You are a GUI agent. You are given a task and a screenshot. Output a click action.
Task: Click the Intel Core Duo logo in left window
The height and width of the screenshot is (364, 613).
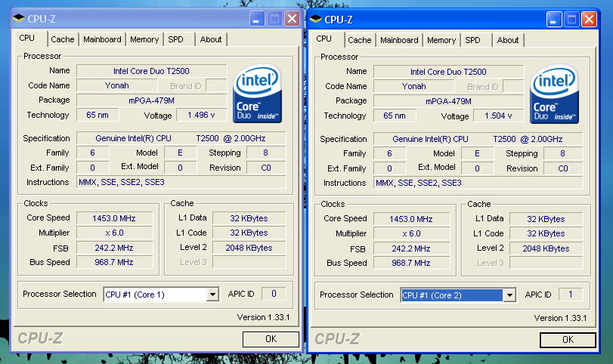tap(257, 94)
